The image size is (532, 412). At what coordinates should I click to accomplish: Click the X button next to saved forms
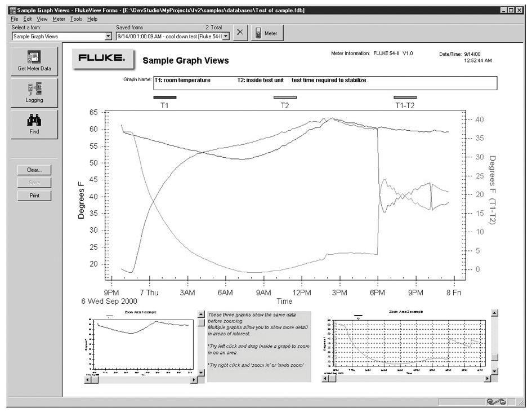tap(240, 32)
